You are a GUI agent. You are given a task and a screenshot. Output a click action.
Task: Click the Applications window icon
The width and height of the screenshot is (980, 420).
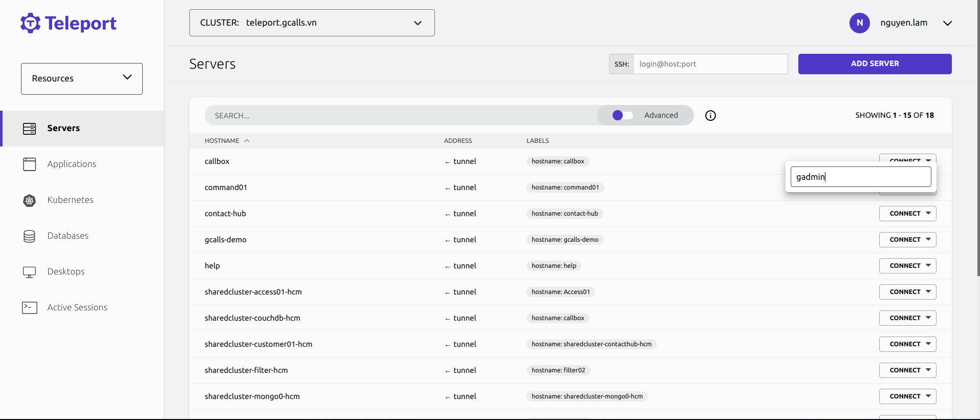coord(29,164)
